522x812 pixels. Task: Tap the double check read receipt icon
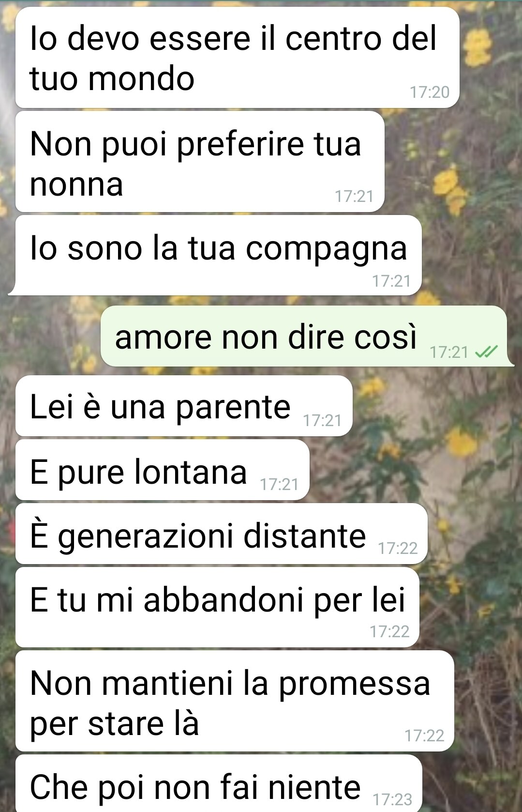[x=486, y=352]
